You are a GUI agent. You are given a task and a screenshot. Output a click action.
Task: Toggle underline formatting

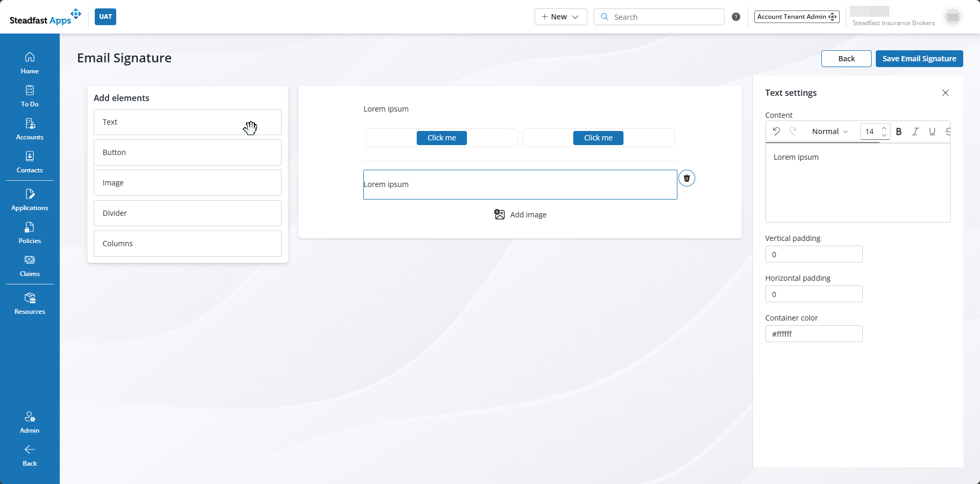tap(932, 131)
